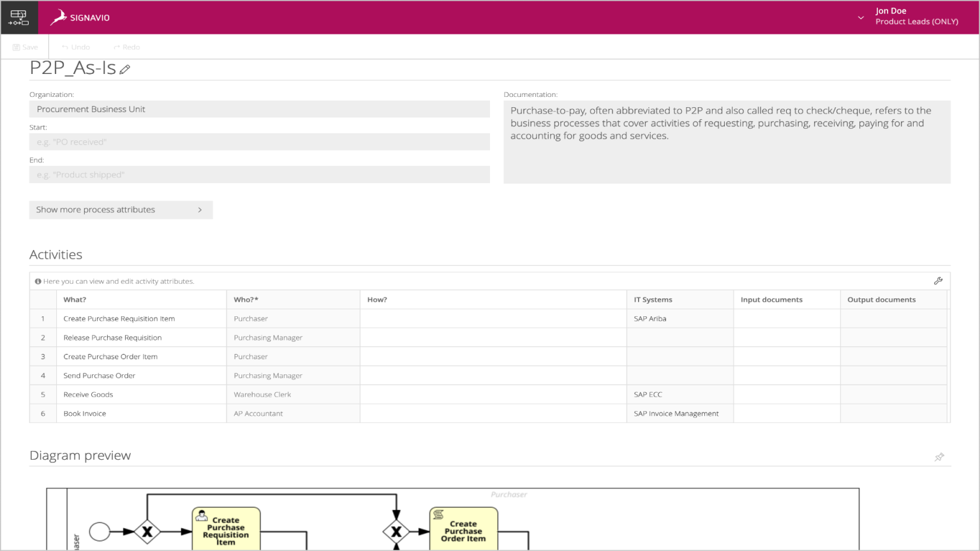Click the Start input field
The height and width of the screenshot is (551, 980).
[x=258, y=142]
